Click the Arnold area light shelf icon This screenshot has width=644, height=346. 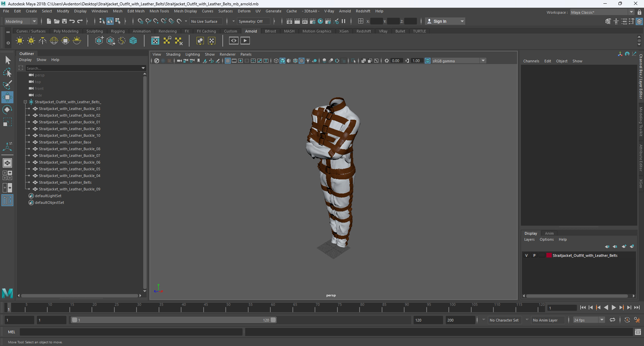[x=20, y=41]
